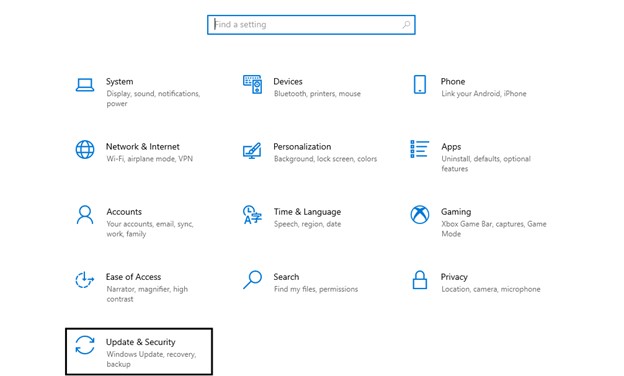Click 'Background, lock screen, colors' description
This screenshot has height=376, width=624.
(x=325, y=159)
